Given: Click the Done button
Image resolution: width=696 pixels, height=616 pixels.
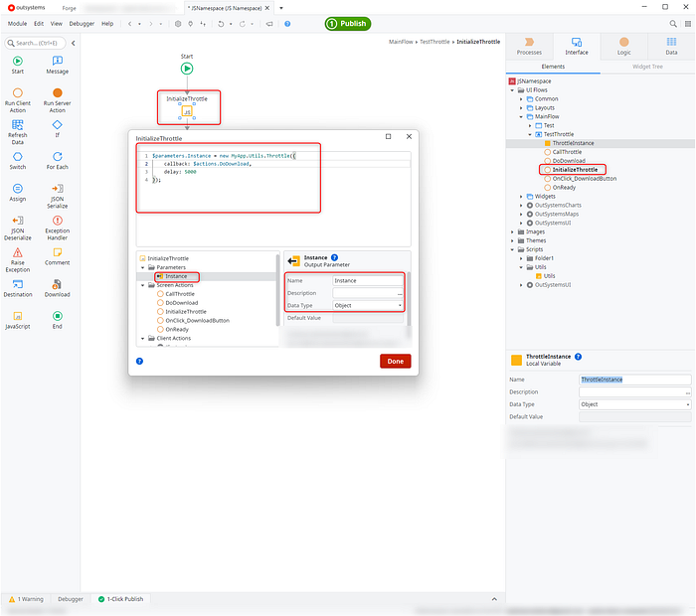Looking at the screenshot, I should (x=395, y=361).
